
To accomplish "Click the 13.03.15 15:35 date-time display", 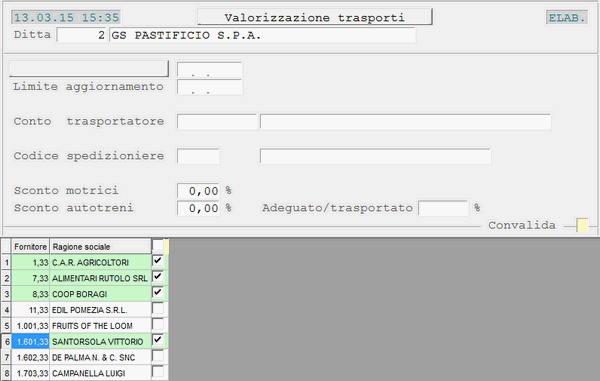I will 66,17.
